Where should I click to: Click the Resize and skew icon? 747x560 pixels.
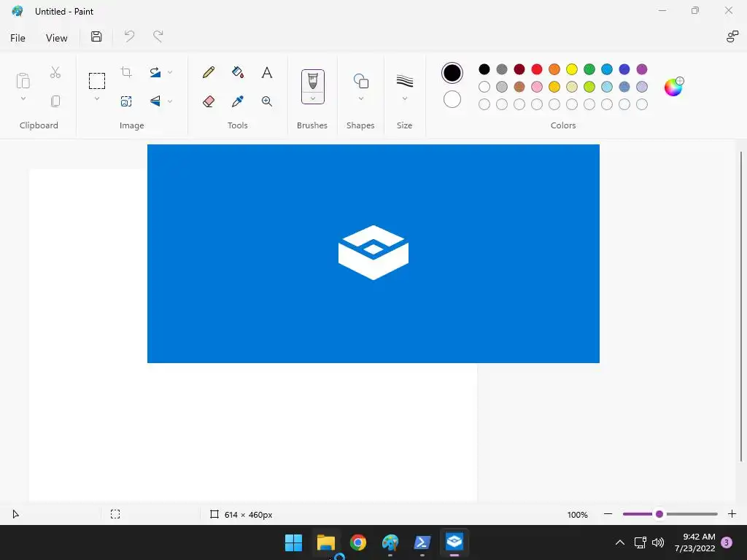(x=126, y=101)
